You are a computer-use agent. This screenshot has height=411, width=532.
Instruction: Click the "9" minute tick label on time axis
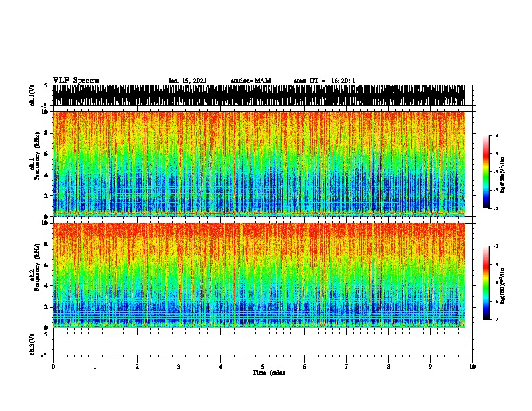point(430,367)
